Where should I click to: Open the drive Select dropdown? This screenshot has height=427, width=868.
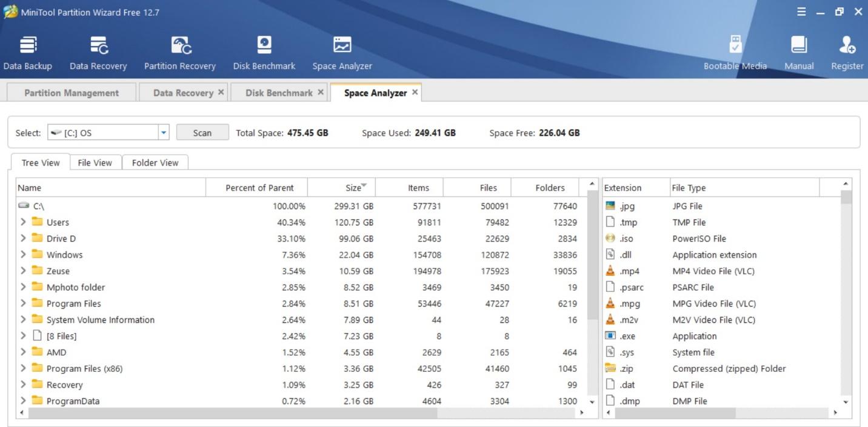164,133
